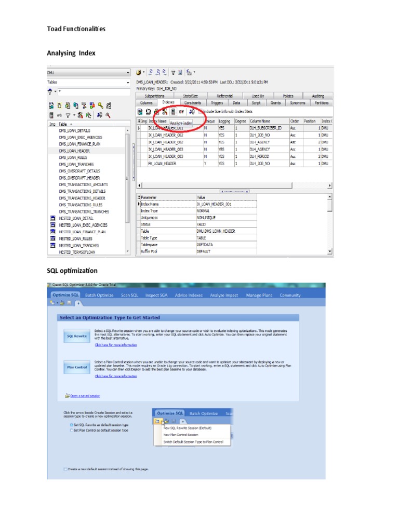Select Set SQL Rewrite as default session type
The image size is (399, 532).
coord(72,425)
